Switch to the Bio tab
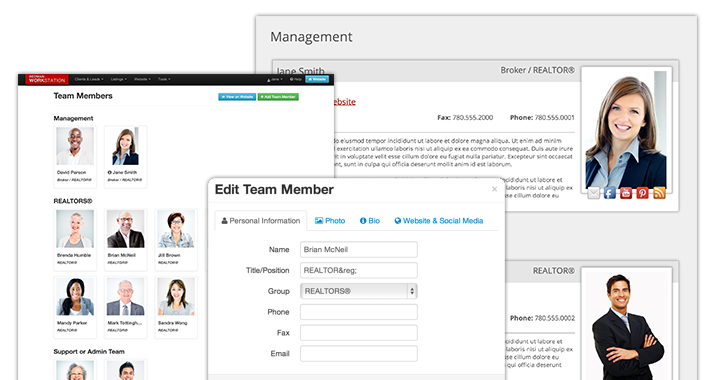The image size is (712, 380). pyautogui.click(x=370, y=221)
